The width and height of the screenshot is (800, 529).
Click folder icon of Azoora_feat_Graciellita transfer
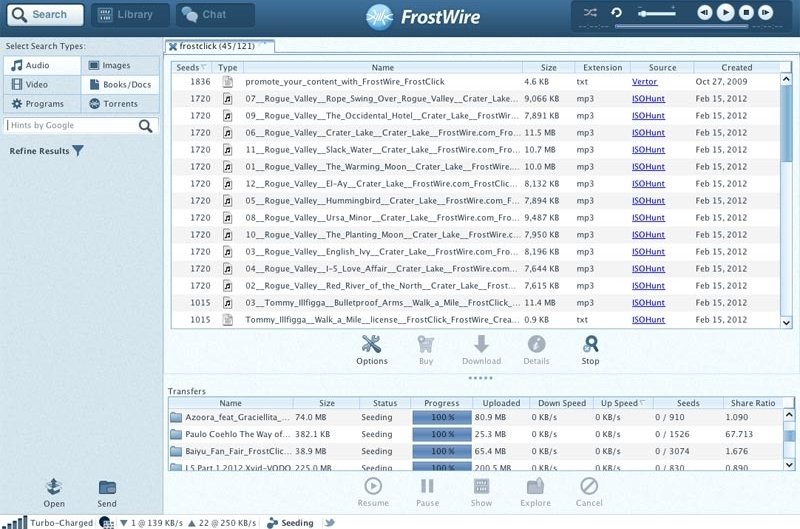click(176, 417)
